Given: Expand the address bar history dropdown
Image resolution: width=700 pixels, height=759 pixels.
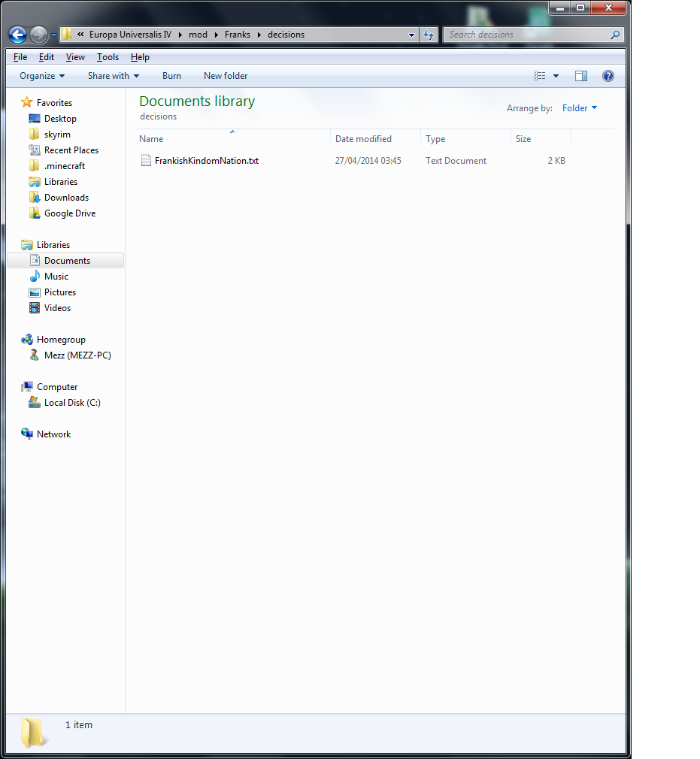Looking at the screenshot, I should [x=411, y=35].
